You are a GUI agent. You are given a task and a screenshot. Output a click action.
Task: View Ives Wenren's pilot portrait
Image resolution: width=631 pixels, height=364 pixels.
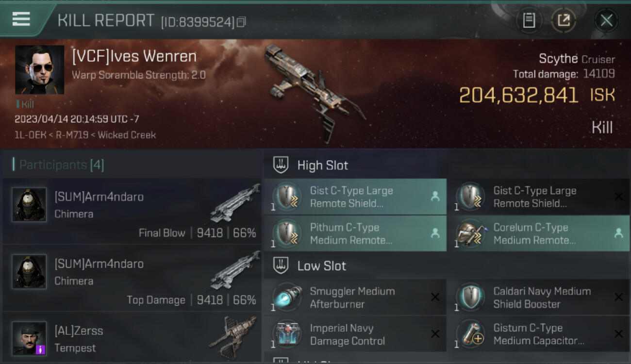[x=39, y=69]
